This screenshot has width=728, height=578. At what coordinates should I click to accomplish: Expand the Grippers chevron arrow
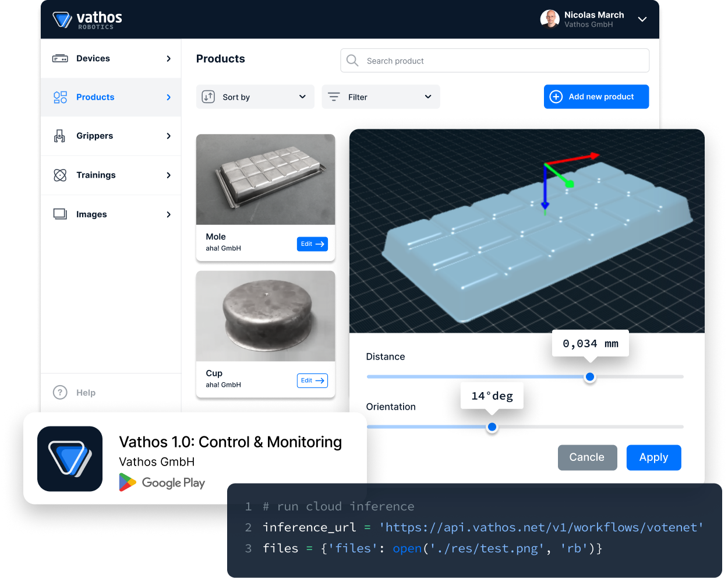click(x=169, y=136)
